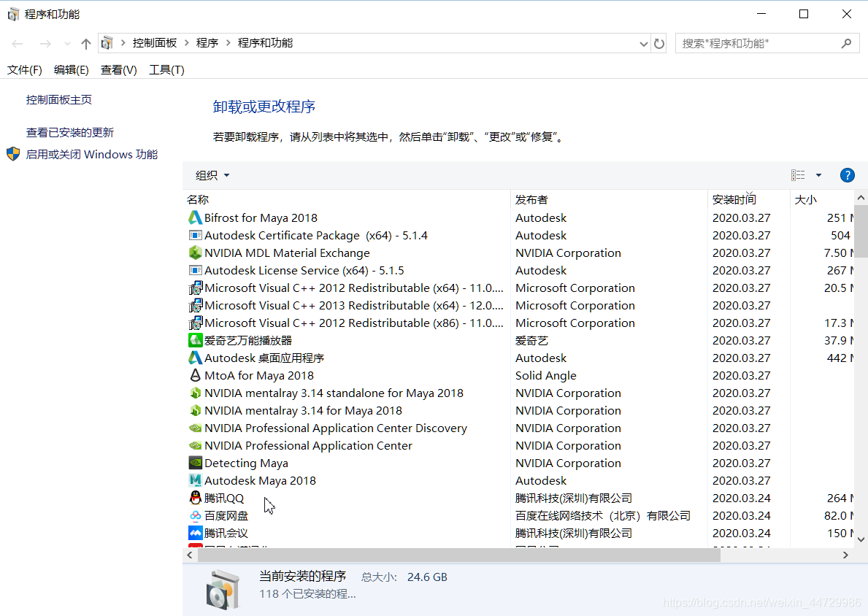Open the 文件(F) menu
The width and height of the screenshot is (868, 616).
pos(25,70)
